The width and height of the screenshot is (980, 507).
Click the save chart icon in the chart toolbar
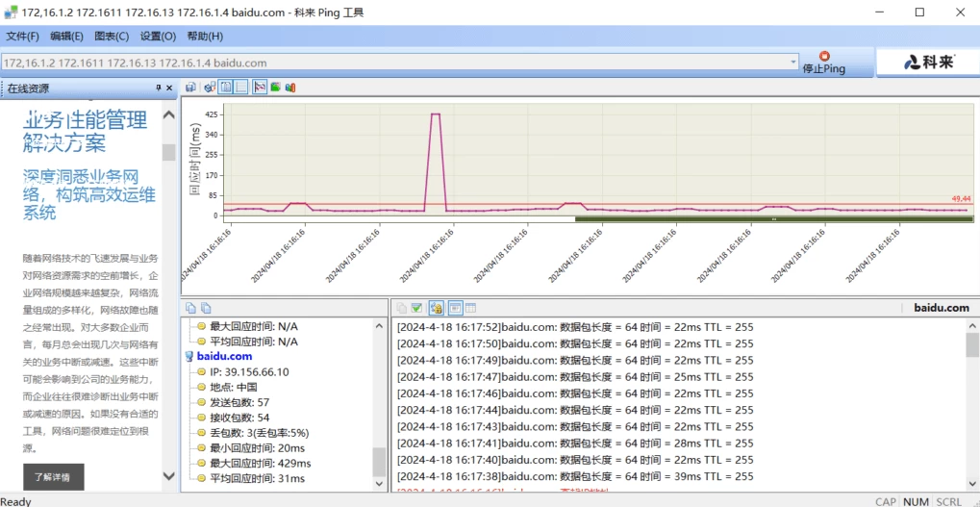pyautogui.click(x=190, y=88)
